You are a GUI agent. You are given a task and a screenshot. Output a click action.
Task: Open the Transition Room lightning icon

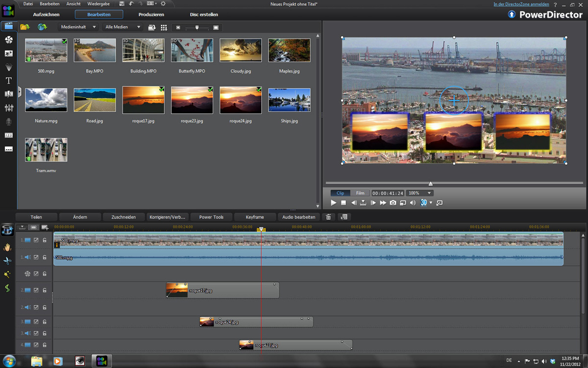(x=8, y=94)
